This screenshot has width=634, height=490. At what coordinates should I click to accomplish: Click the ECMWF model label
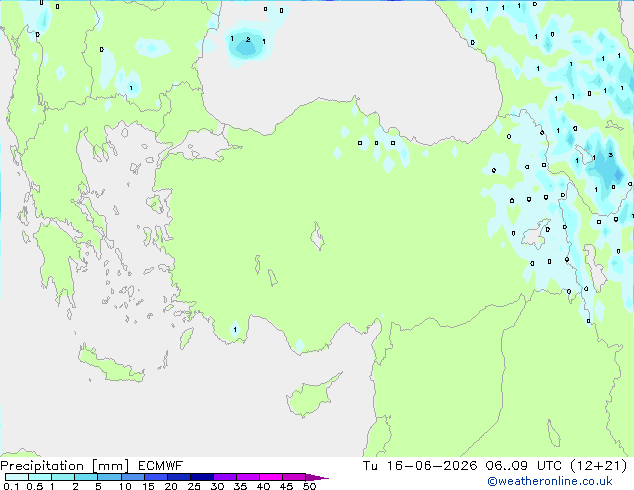[x=161, y=466]
